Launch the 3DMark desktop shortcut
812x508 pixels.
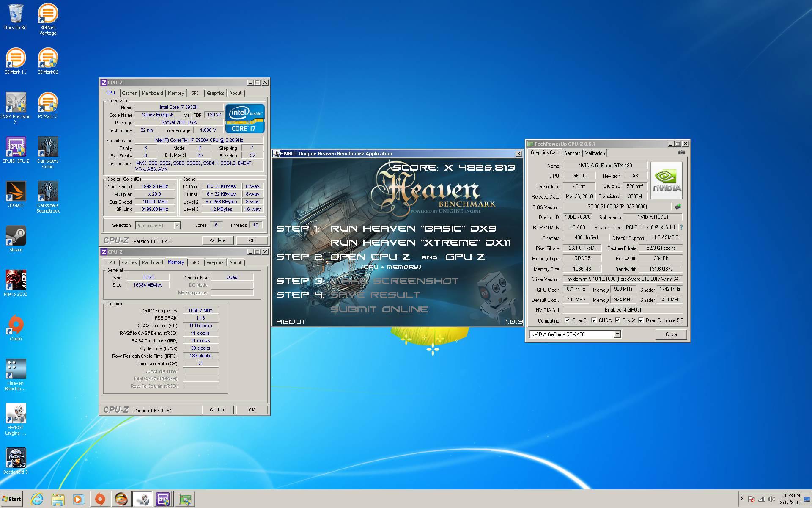point(16,195)
